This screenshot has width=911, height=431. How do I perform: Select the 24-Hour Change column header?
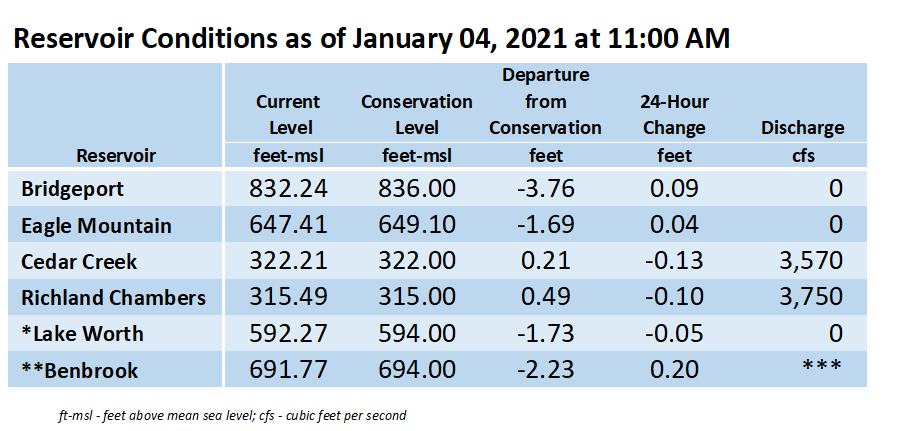tap(674, 114)
